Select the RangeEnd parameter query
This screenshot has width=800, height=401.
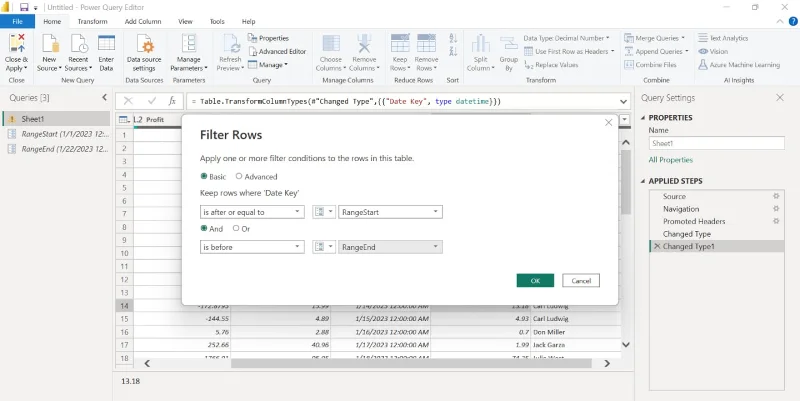56,149
